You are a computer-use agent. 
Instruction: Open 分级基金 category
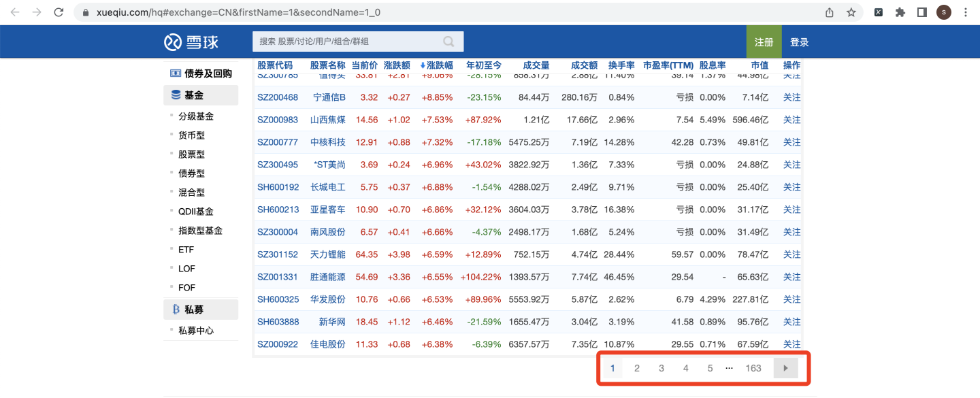point(196,116)
